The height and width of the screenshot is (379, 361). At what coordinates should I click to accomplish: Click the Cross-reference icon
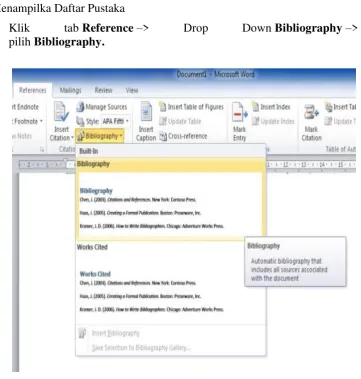pos(163,136)
